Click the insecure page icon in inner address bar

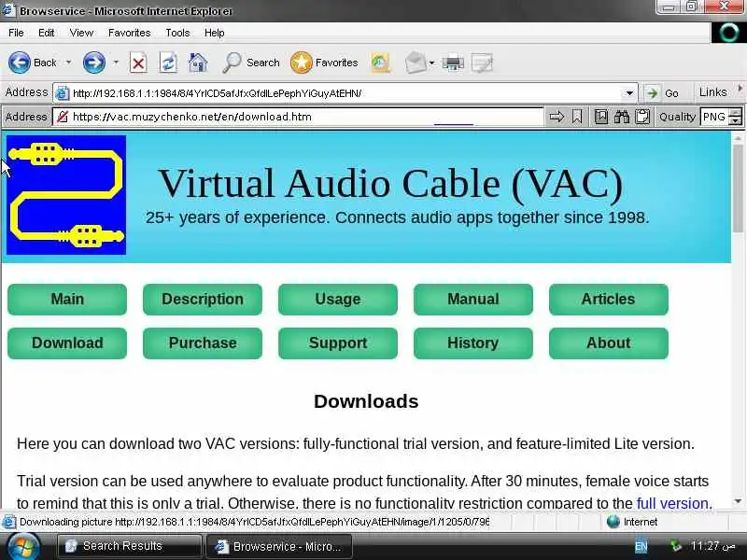click(63, 117)
